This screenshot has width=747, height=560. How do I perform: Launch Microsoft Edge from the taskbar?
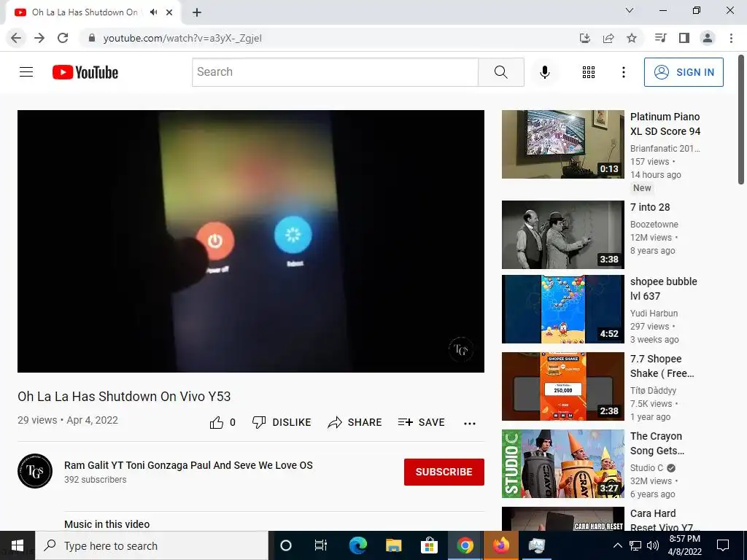tap(357, 545)
